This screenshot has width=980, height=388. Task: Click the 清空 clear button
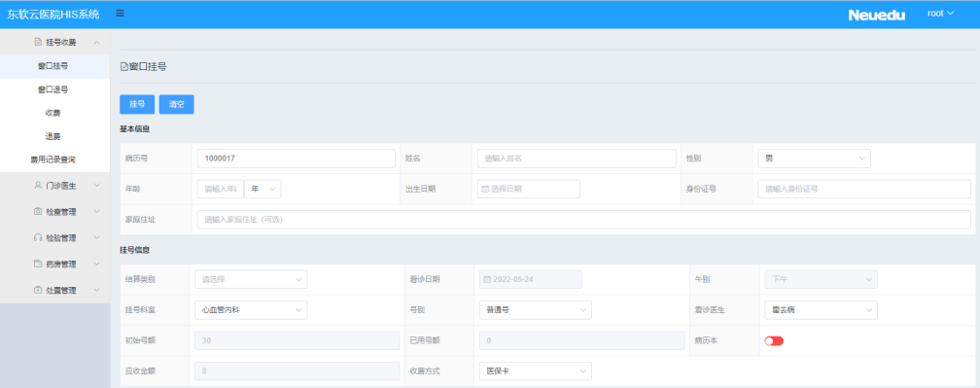tap(176, 104)
